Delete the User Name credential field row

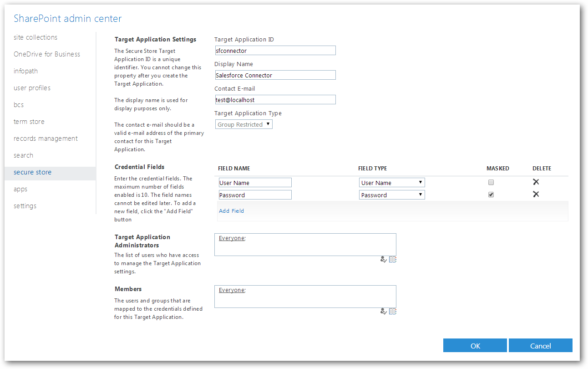536,182
